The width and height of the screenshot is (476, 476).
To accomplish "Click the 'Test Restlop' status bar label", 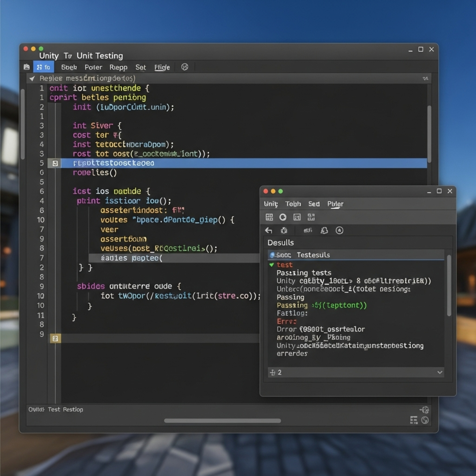I will [65, 409].
